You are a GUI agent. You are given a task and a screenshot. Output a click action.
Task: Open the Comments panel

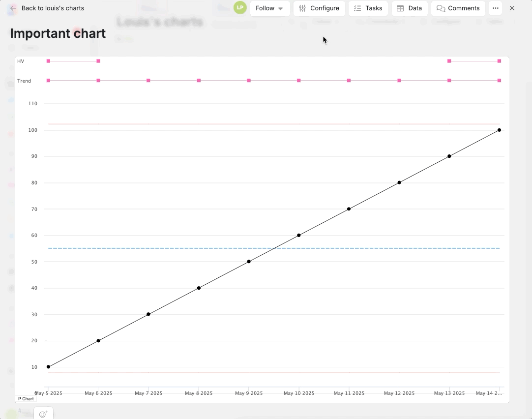[x=458, y=8]
